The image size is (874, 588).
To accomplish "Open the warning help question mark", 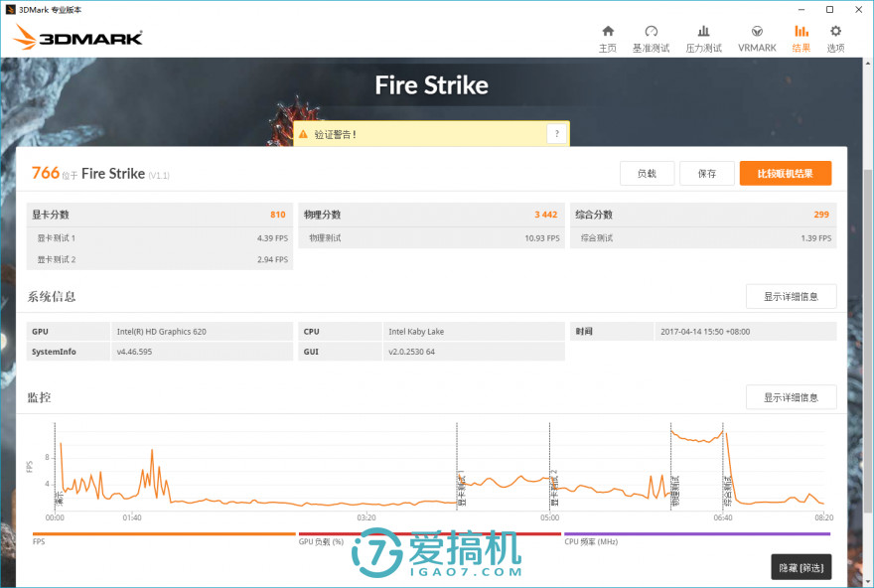I will pos(557,132).
